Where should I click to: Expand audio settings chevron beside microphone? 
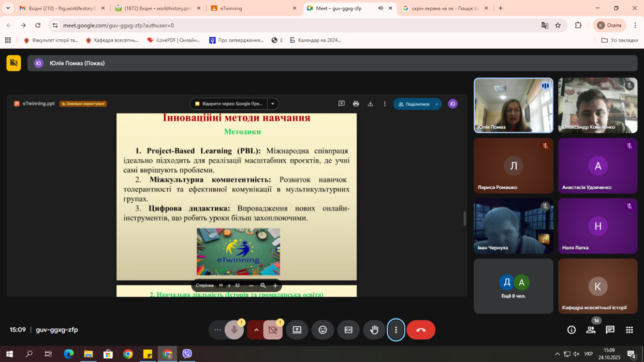(256, 330)
